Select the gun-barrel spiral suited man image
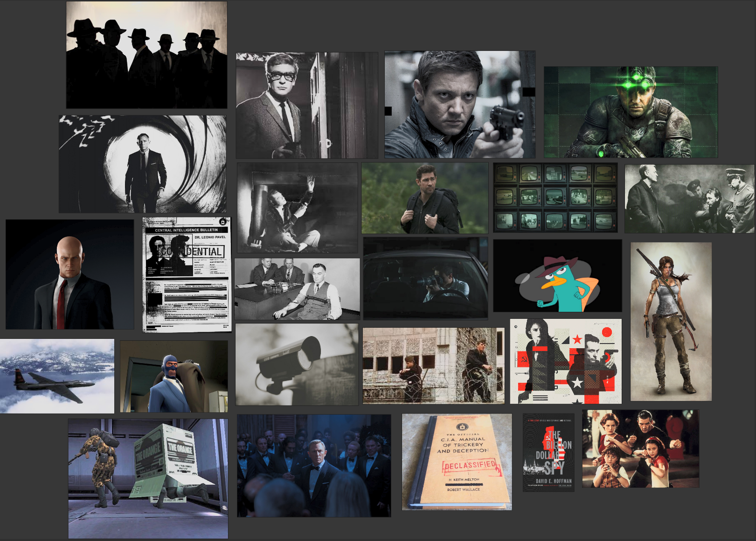Viewport: 756px width, 541px height. [143, 164]
